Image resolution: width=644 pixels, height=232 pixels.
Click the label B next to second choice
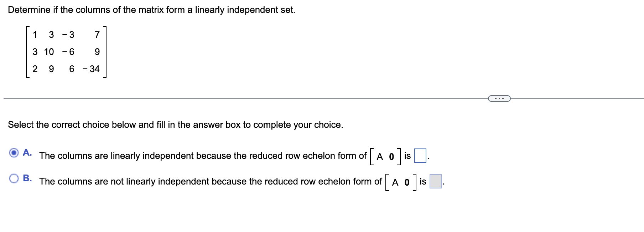pyautogui.click(x=27, y=178)
